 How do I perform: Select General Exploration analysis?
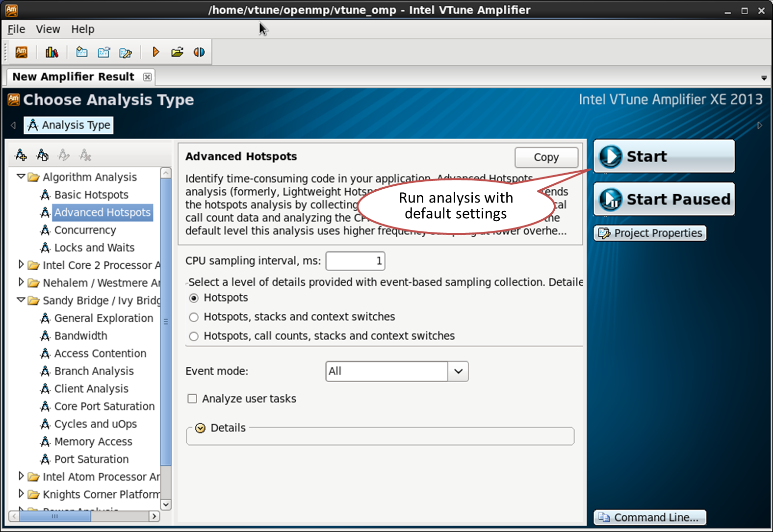[103, 318]
